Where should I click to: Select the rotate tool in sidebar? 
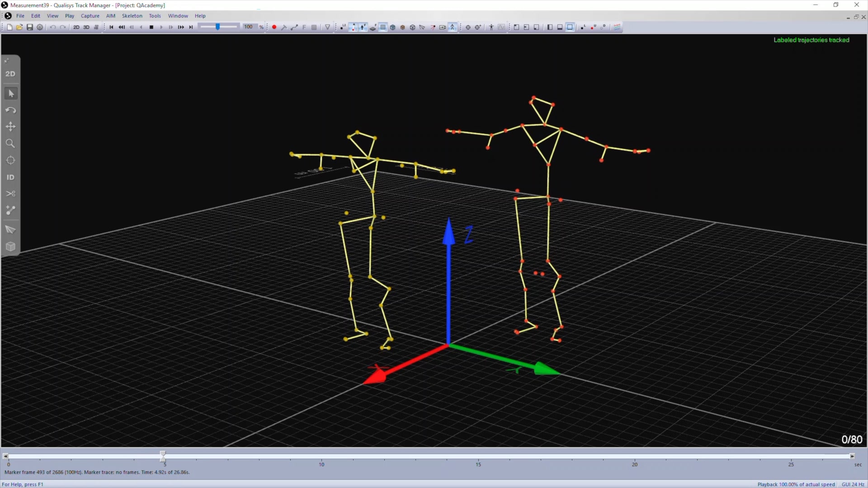coord(11,110)
